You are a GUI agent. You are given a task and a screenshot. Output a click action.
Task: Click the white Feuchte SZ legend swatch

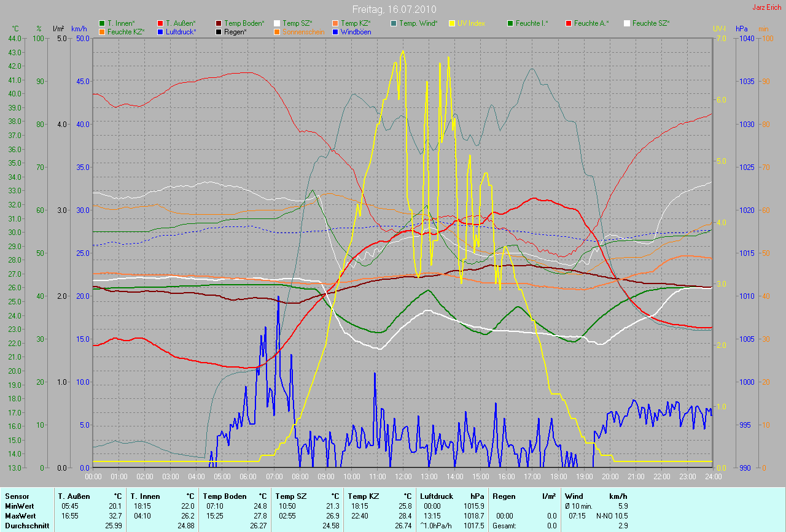[628, 23]
